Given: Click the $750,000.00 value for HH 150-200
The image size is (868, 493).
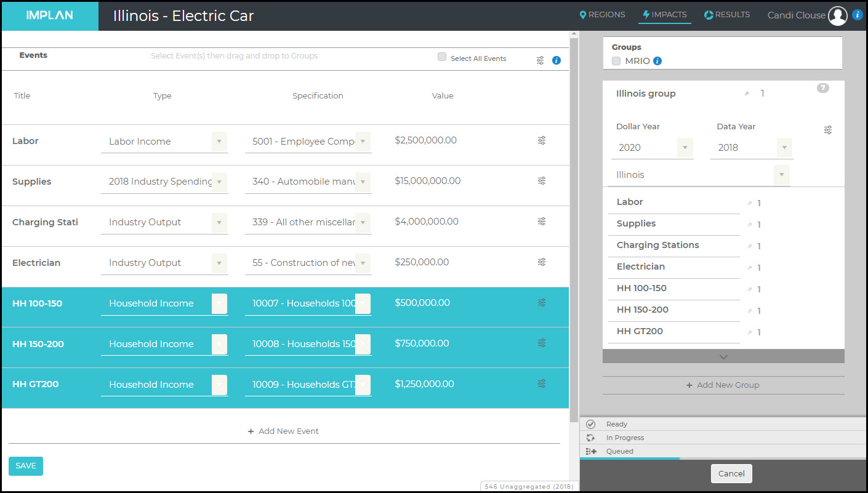Looking at the screenshot, I should (x=422, y=343).
